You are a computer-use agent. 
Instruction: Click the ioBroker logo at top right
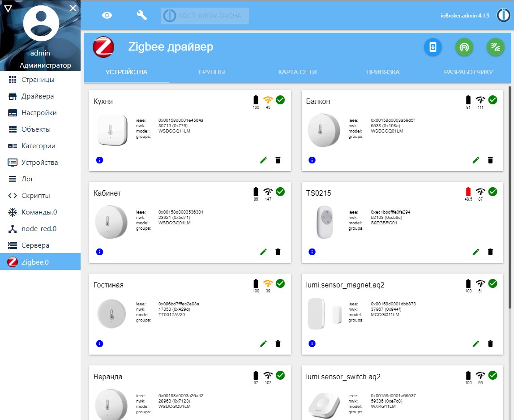coord(503,15)
